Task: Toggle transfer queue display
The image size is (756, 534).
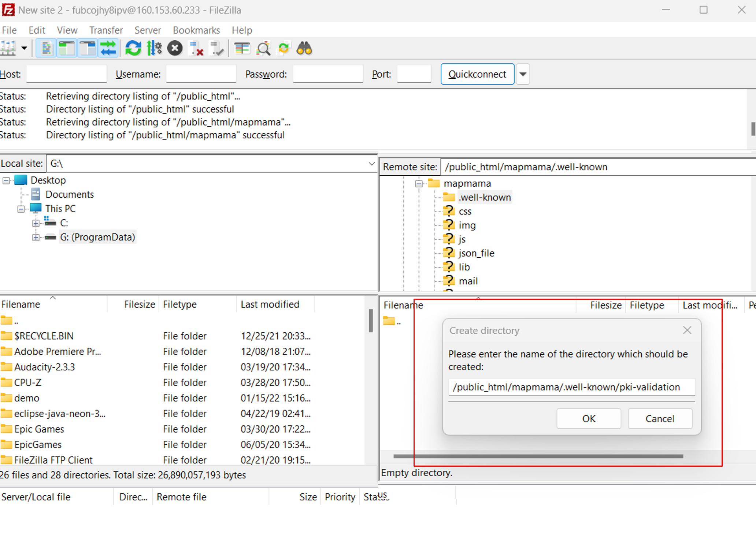Action: pyautogui.click(x=108, y=48)
